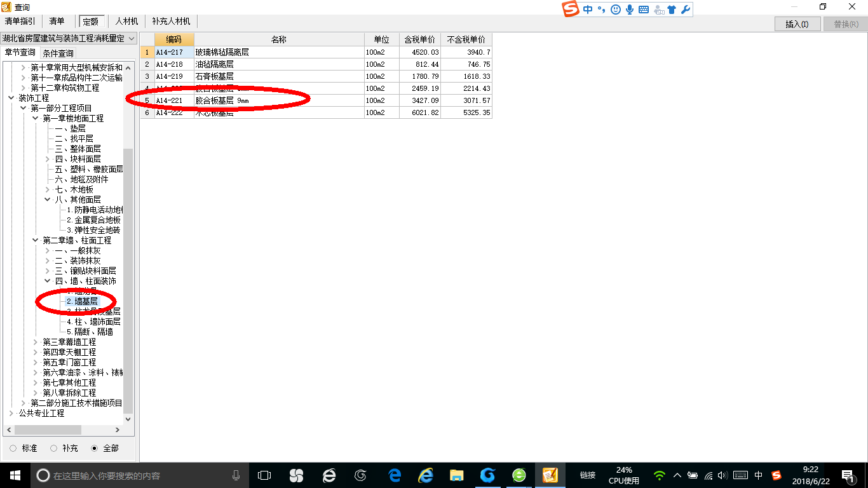This screenshot has width=868, height=488.
Task: Open Internet Explorer from the taskbar
Action: click(426, 475)
